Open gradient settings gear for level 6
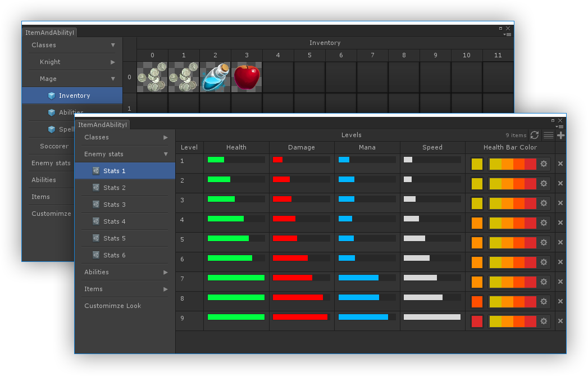This screenshot has height=376, width=588. (544, 262)
